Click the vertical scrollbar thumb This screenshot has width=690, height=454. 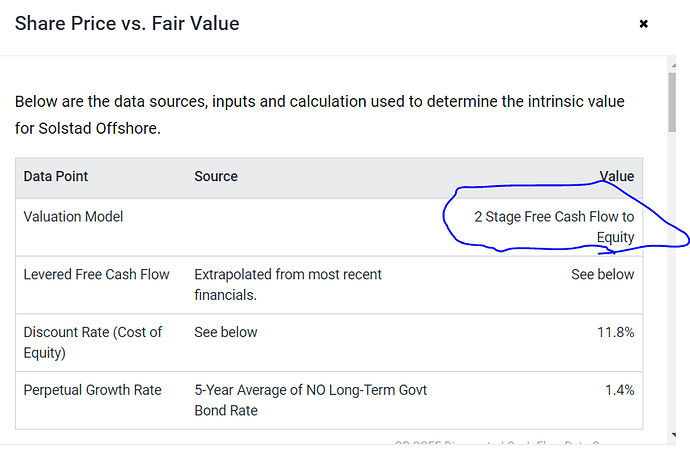(672, 102)
